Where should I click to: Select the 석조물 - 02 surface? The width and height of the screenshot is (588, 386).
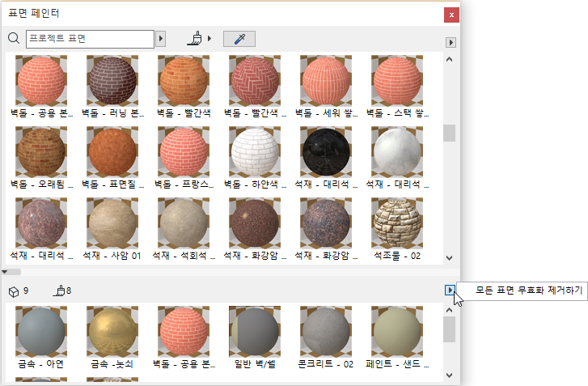[x=397, y=222]
